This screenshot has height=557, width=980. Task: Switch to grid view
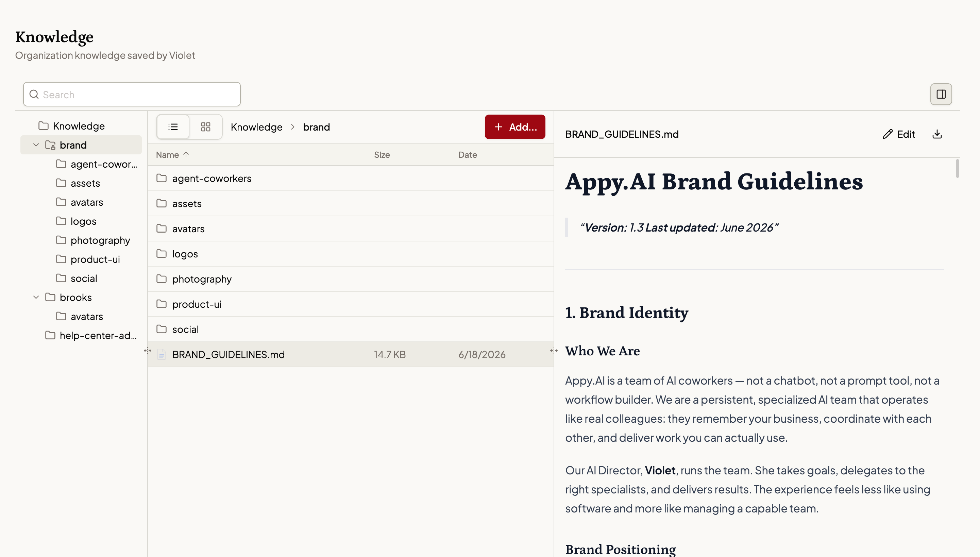click(x=205, y=127)
